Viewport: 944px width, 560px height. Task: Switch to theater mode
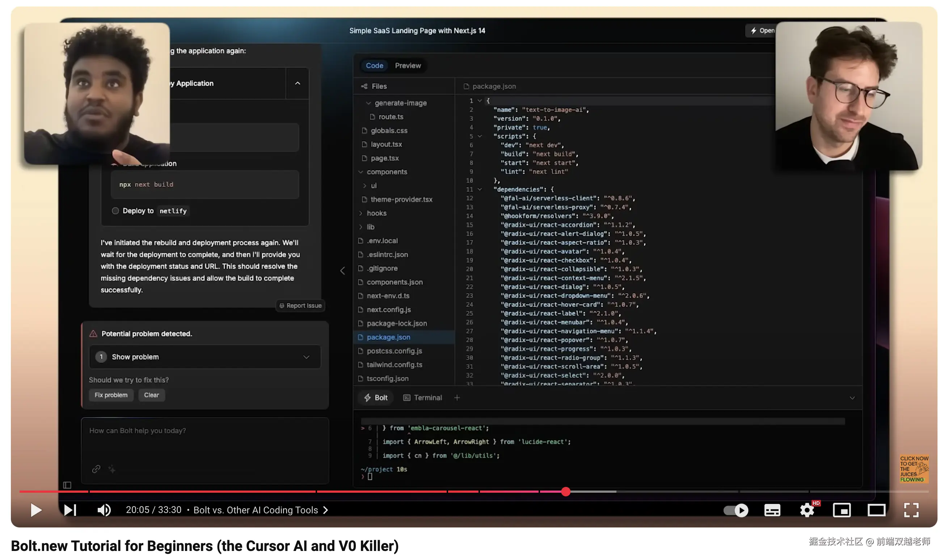click(x=876, y=510)
